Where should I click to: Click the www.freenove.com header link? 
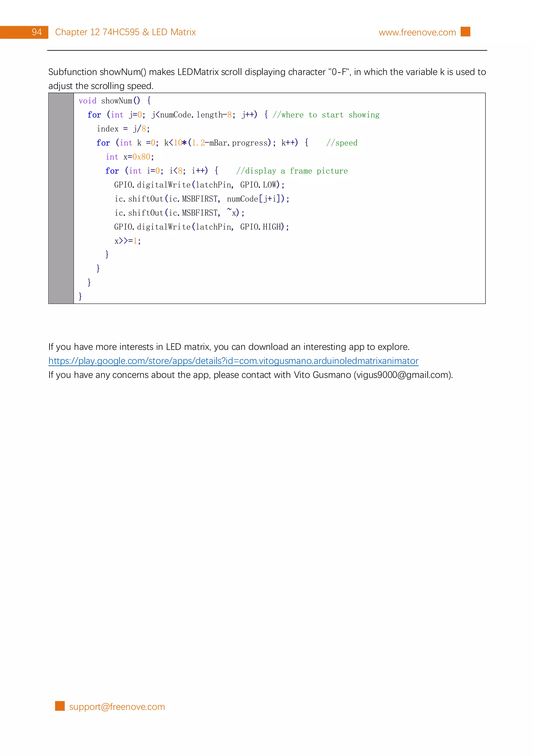[x=417, y=32]
